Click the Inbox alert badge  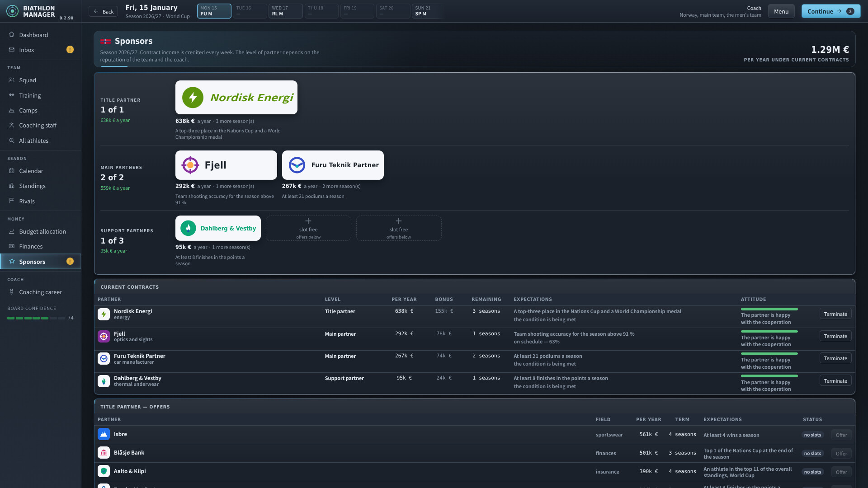pyautogui.click(x=70, y=50)
